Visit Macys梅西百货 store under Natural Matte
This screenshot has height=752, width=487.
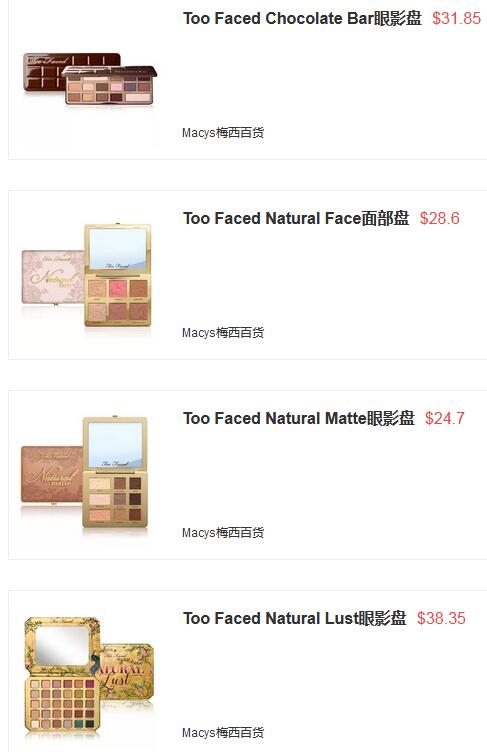click(223, 533)
